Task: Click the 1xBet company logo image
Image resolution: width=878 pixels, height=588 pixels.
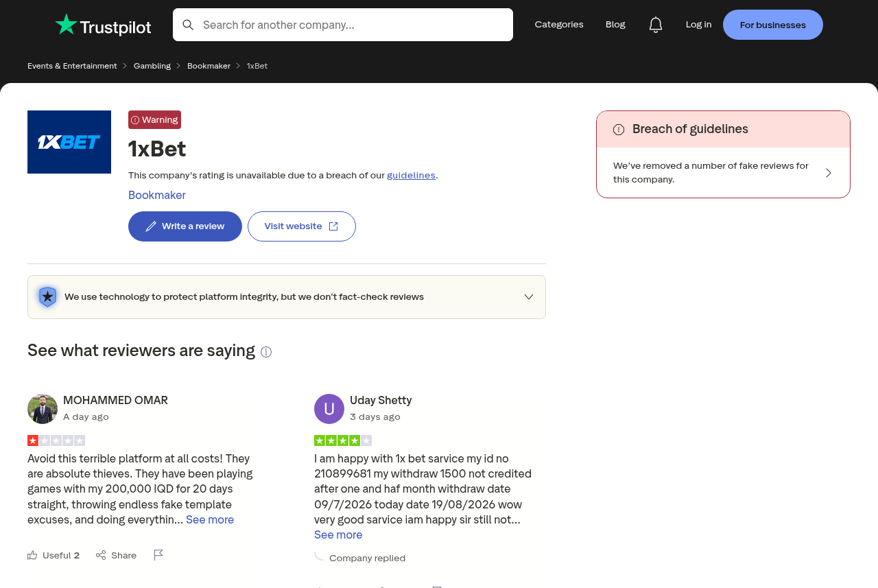Action: tap(69, 142)
